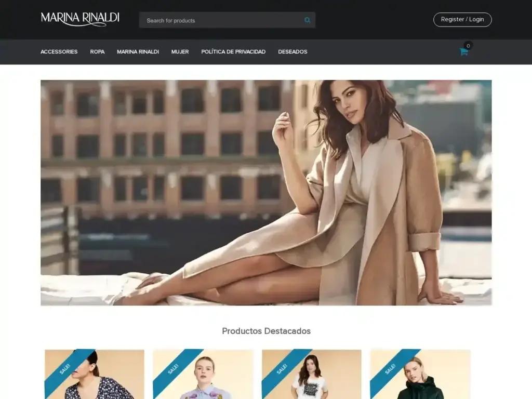Click SALE ribbon on floral dress product
The image size is (532, 399).
pos(65,369)
